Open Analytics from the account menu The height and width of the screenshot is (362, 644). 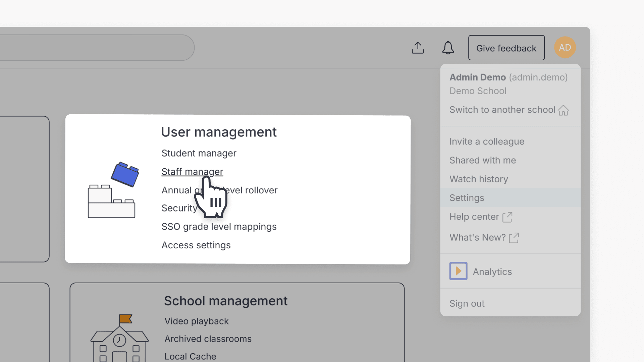click(x=492, y=271)
